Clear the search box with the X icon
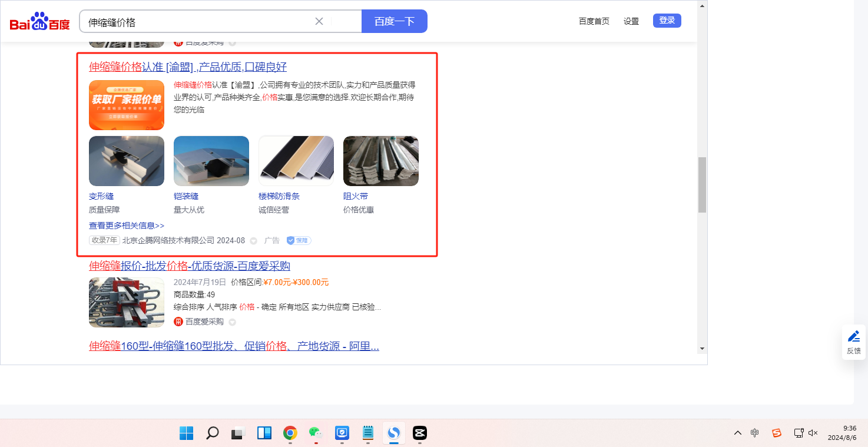 (319, 22)
